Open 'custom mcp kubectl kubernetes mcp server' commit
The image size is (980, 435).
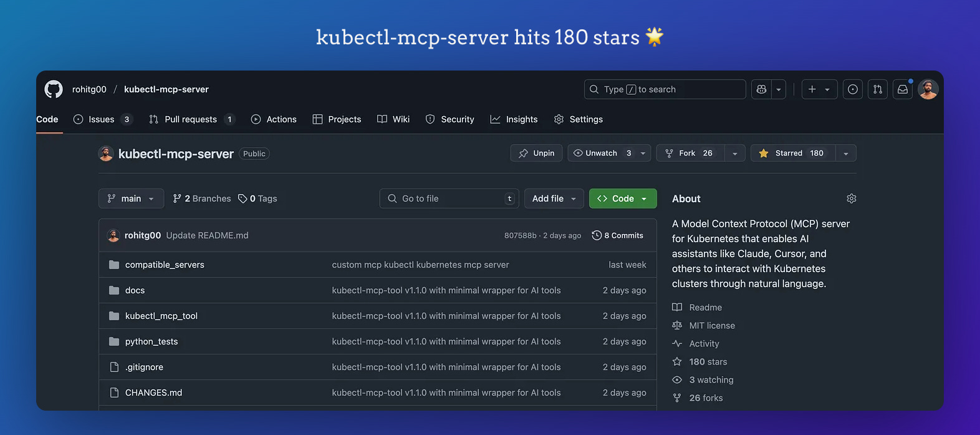(420, 265)
